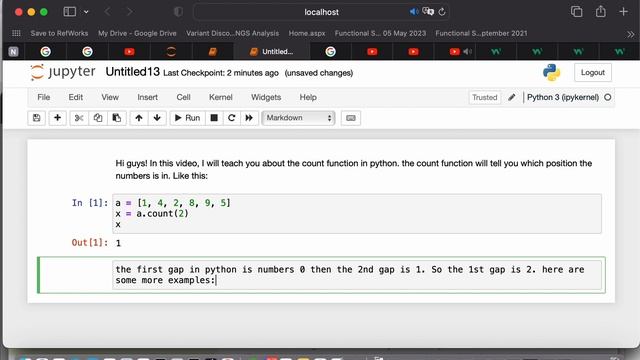Open new tab with plus icon

click(623, 12)
